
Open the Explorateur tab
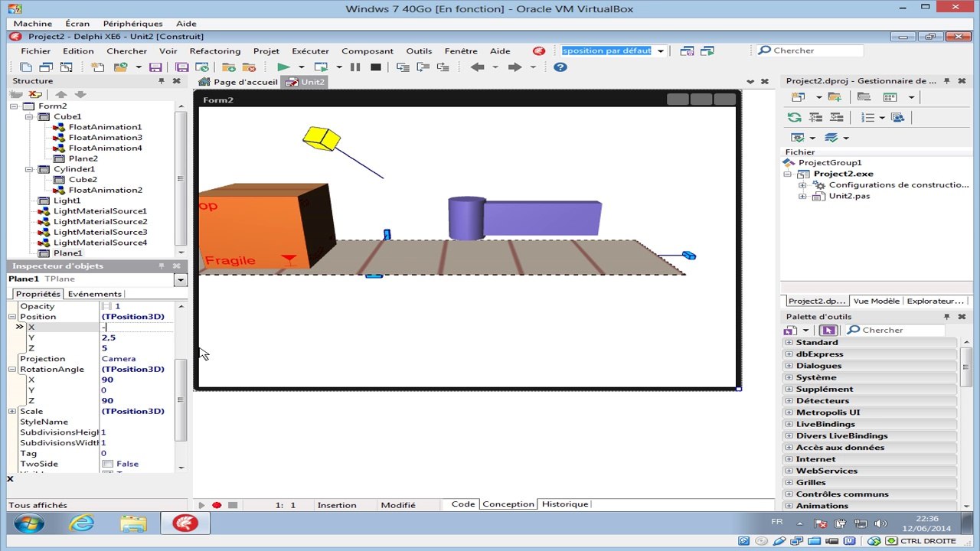tap(936, 302)
